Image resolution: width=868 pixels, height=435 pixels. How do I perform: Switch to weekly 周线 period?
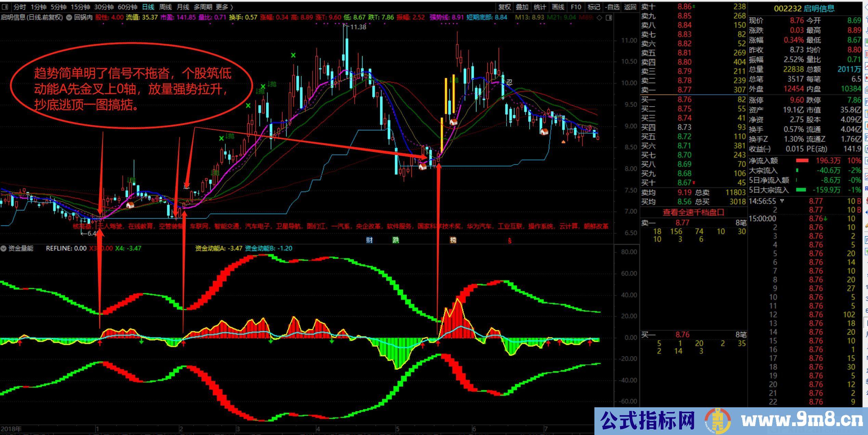(166, 7)
